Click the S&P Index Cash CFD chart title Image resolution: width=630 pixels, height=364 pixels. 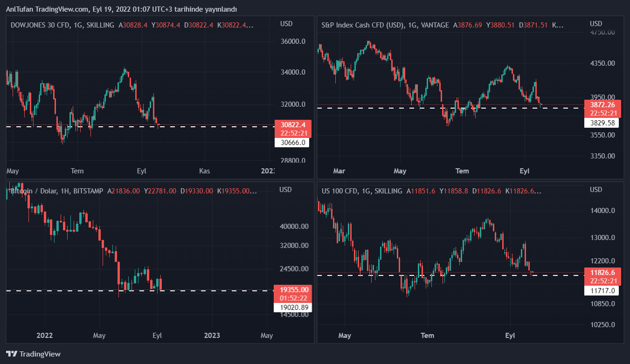385,25
